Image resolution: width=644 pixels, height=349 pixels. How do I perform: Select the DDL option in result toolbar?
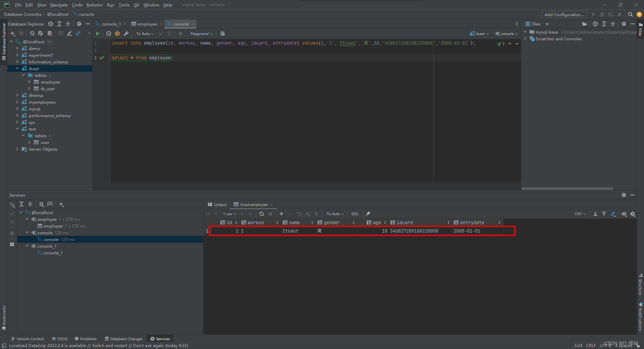click(355, 214)
